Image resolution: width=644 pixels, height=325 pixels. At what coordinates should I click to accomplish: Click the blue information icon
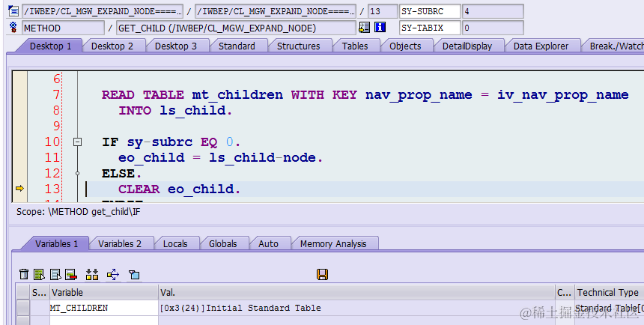pyautogui.click(x=380, y=28)
